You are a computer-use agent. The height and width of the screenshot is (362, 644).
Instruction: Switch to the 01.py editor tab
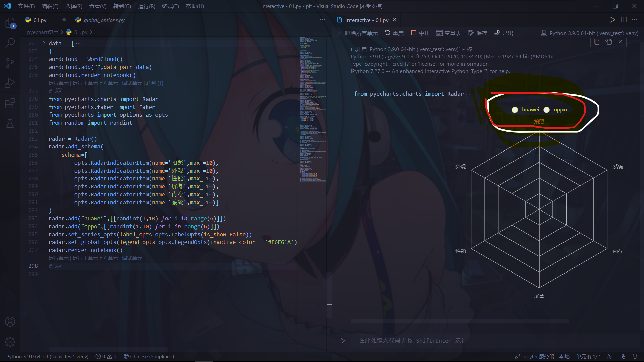coord(40,20)
